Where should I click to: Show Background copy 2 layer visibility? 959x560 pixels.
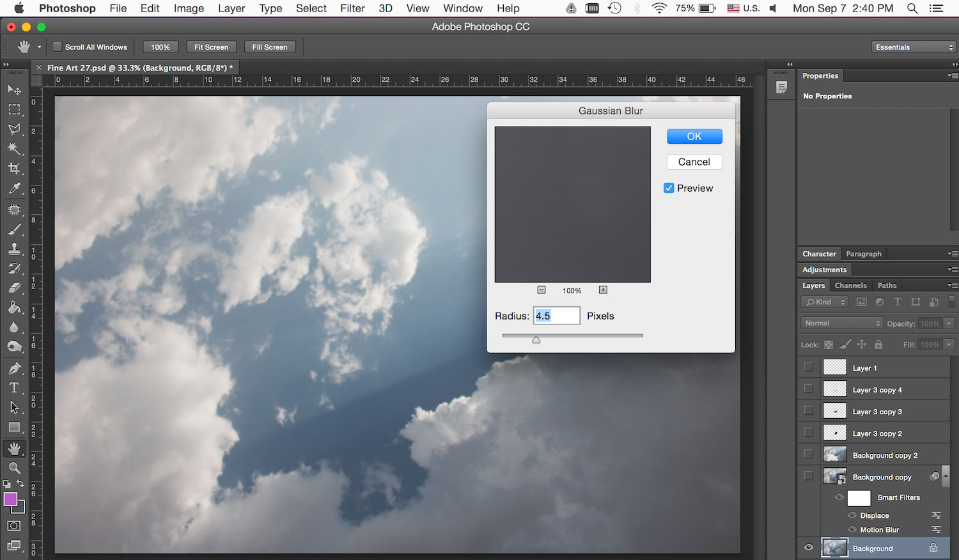coord(809,454)
